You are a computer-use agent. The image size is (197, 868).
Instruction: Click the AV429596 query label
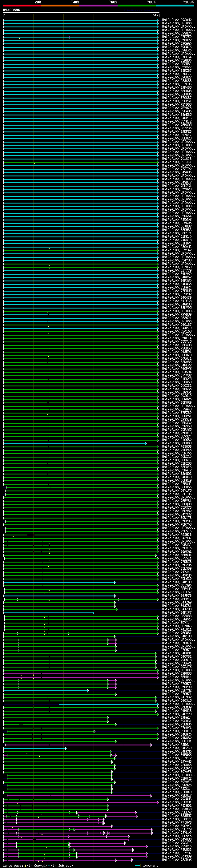tap(11, 10)
